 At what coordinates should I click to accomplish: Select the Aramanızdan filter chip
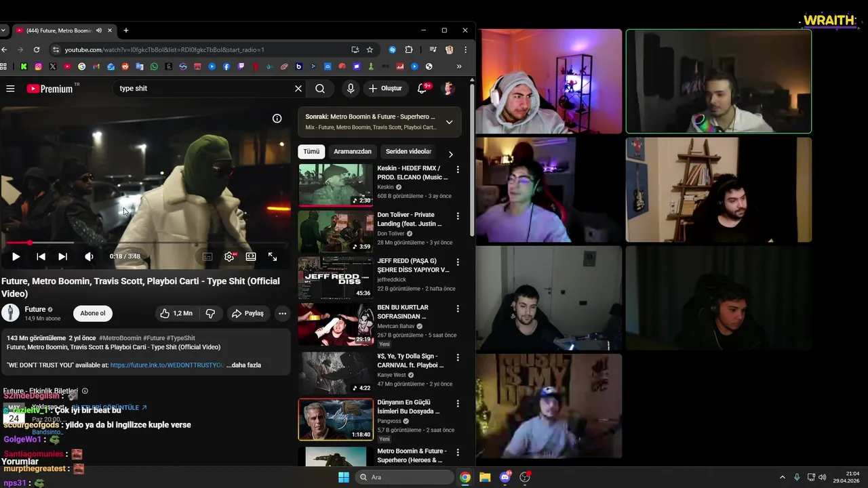pyautogui.click(x=353, y=151)
